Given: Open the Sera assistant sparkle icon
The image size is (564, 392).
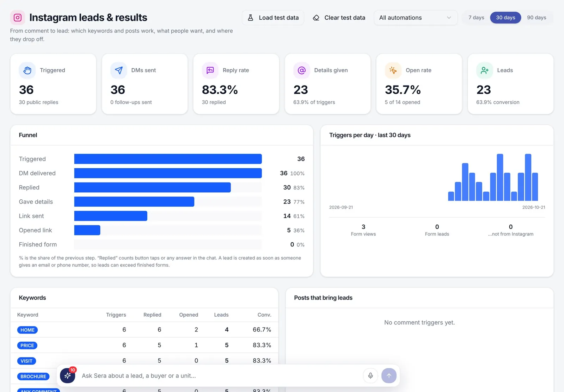Looking at the screenshot, I should (68, 376).
